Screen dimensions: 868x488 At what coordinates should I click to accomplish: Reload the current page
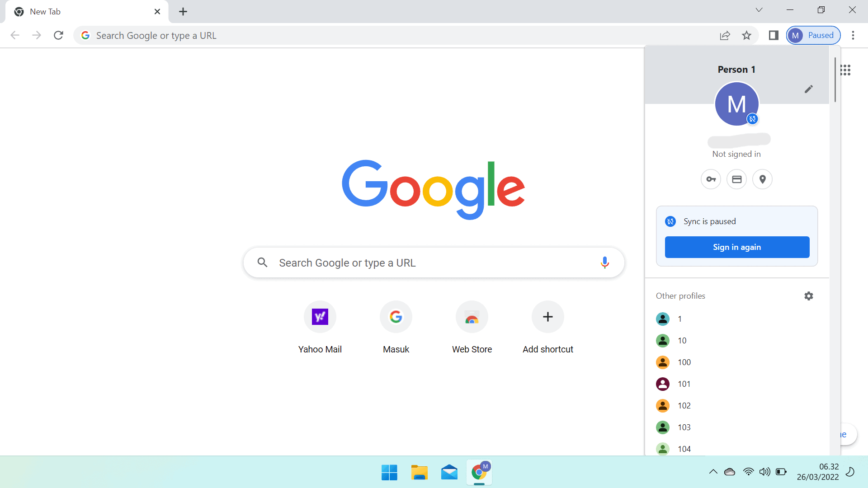58,35
